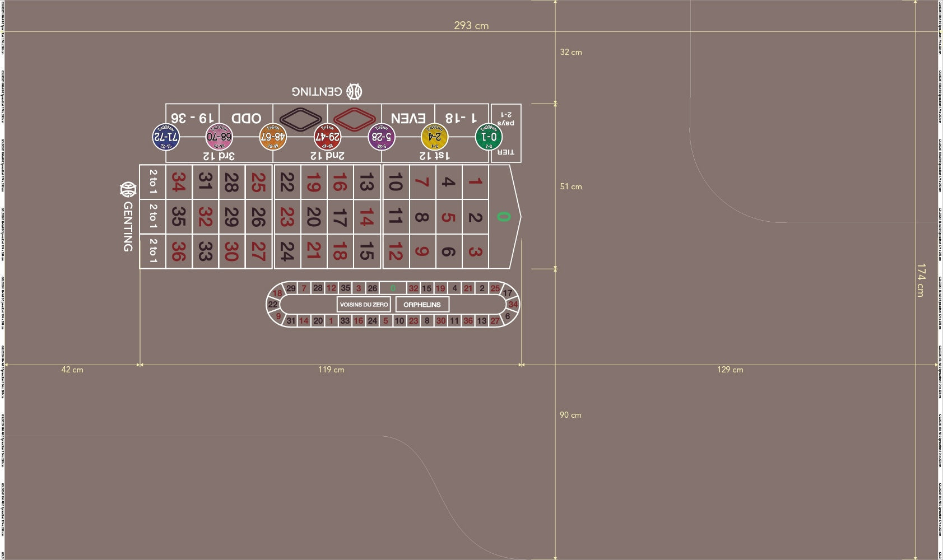This screenshot has width=943, height=560.
Task: Select number 17 in the main grid
Action: 340,217
